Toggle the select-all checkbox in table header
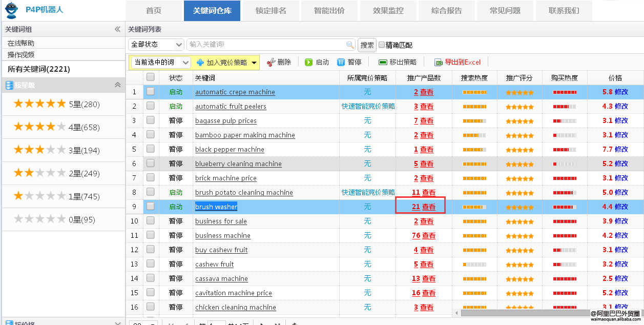Screen dimensions: 644x325 (150, 77)
